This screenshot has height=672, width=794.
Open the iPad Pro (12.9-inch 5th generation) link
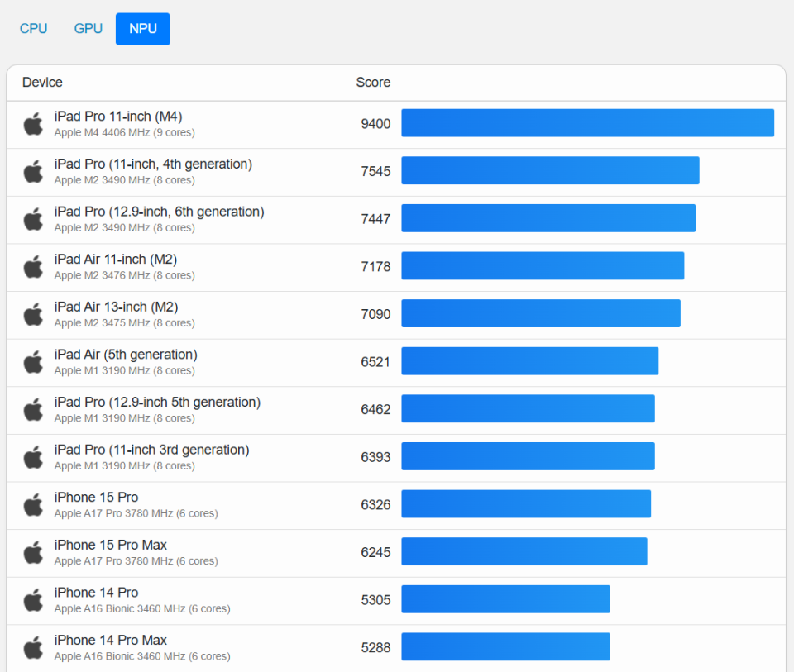[x=157, y=403]
